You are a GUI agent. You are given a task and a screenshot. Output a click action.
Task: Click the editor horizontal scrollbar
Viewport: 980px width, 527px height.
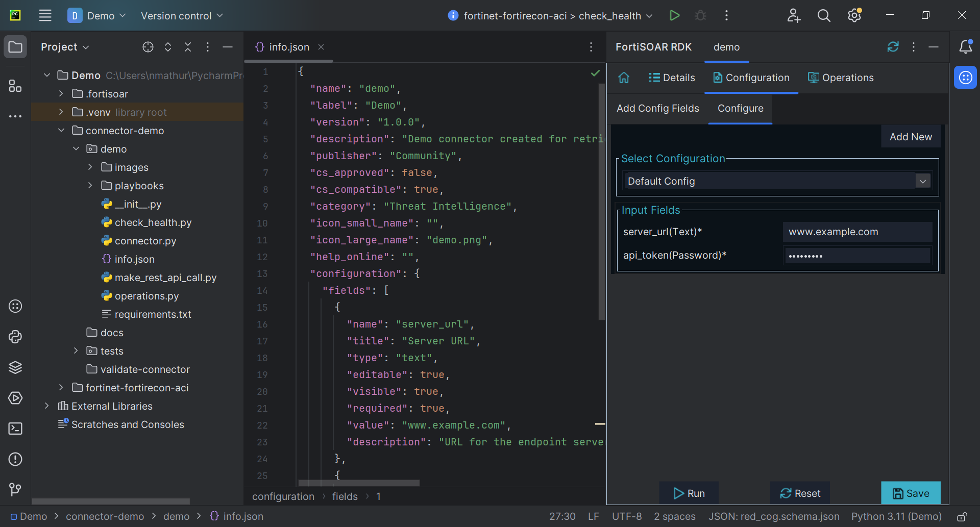click(x=359, y=483)
